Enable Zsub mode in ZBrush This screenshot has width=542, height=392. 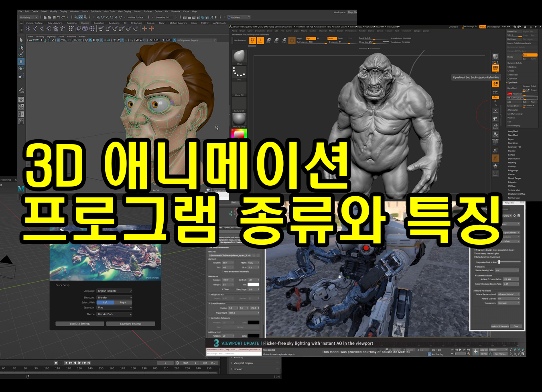coord(340,39)
